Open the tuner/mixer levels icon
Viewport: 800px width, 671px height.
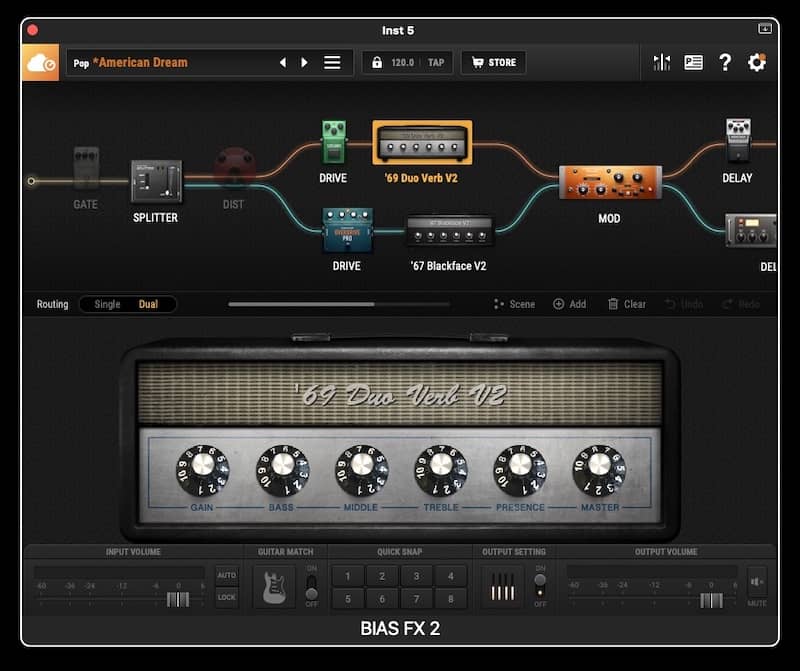(x=662, y=62)
